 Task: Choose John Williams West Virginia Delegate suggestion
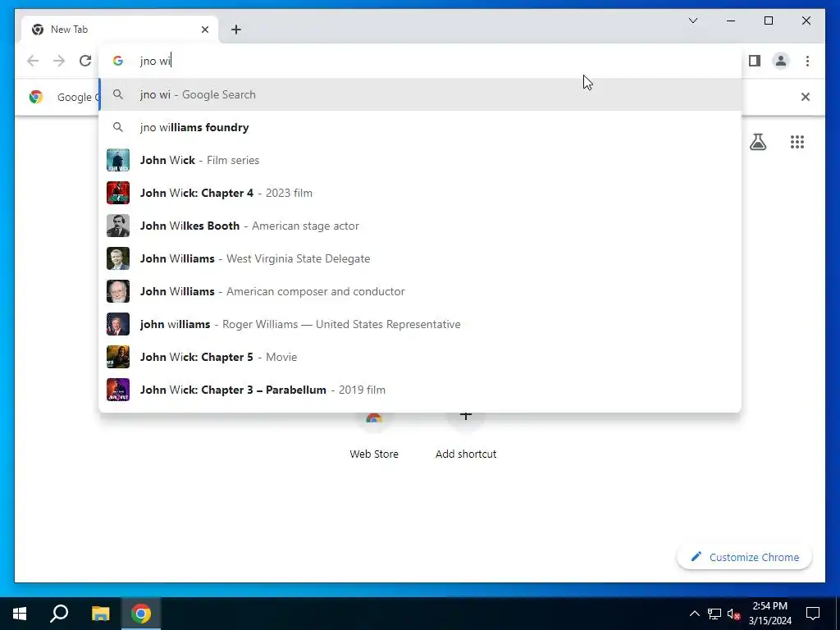(420, 258)
